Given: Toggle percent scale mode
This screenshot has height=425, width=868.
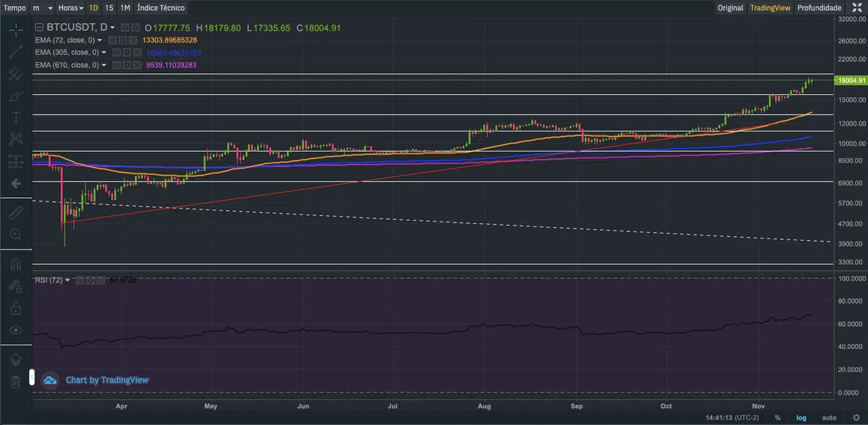Looking at the screenshot, I should (777, 418).
